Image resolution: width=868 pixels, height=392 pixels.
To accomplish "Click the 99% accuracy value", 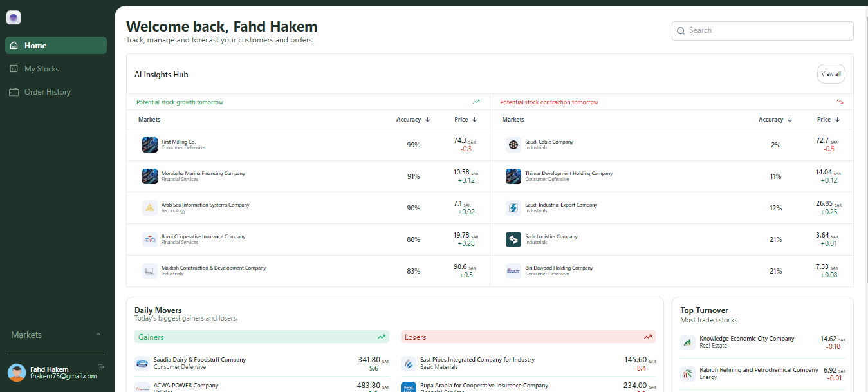I will tap(413, 145).
